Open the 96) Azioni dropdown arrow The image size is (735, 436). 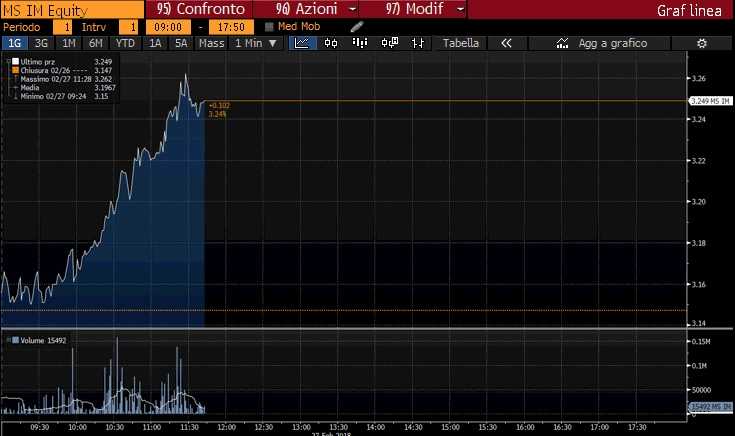352,9
